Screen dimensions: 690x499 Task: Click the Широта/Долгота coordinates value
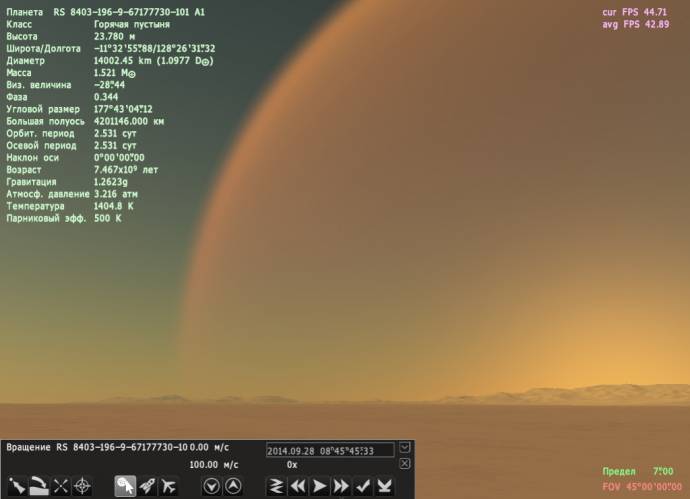154,48
